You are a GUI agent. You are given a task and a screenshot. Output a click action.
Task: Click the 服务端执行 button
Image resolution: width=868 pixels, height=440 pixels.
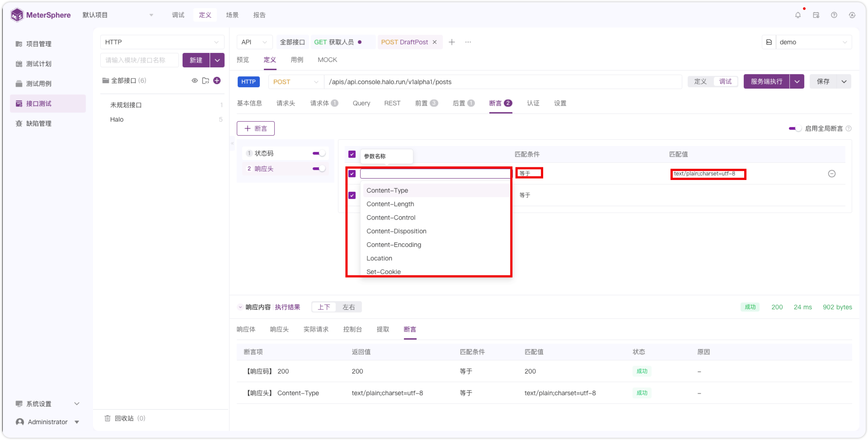pos(767,81)
